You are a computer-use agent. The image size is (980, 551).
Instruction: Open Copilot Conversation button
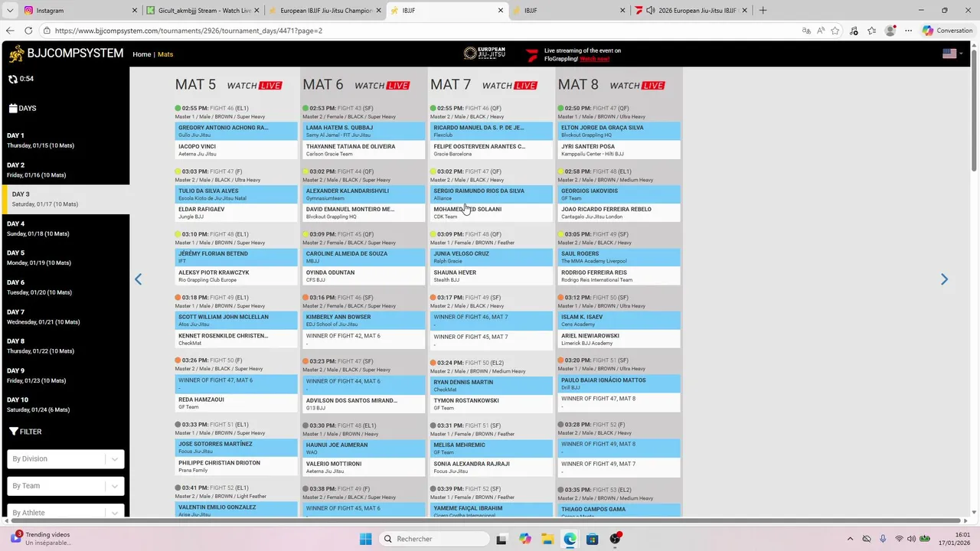pyautogui.click(x=948, y=31)
